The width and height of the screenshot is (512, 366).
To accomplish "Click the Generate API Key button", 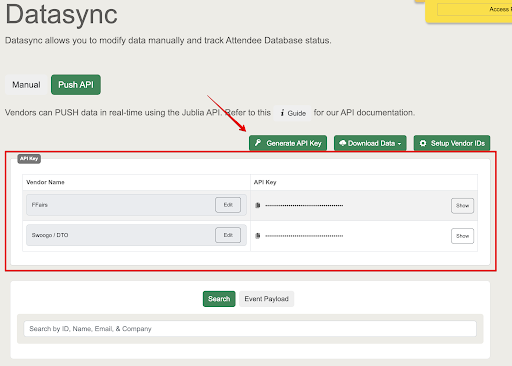I will [x=288, y=143].
